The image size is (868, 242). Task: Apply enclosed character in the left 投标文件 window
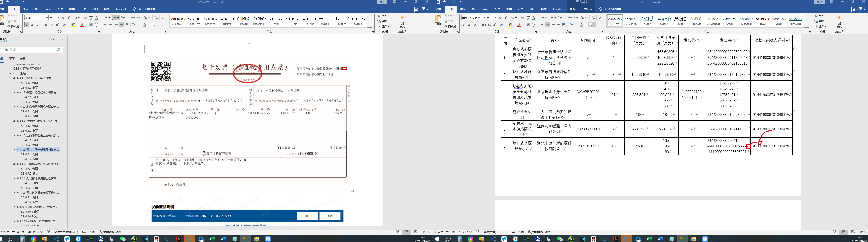coord(97,25)
